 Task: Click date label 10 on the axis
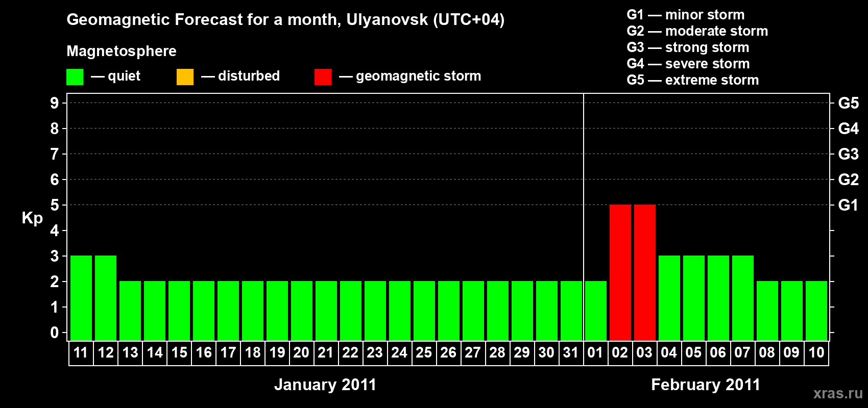[x=816, y=352]
